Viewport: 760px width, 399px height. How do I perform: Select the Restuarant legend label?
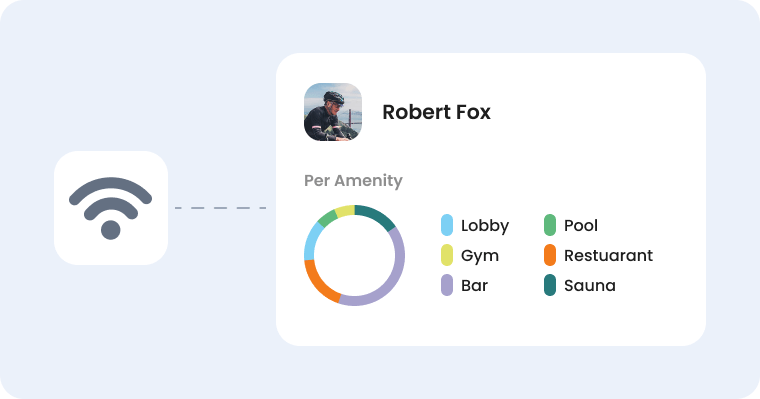[x=608, y=255]
